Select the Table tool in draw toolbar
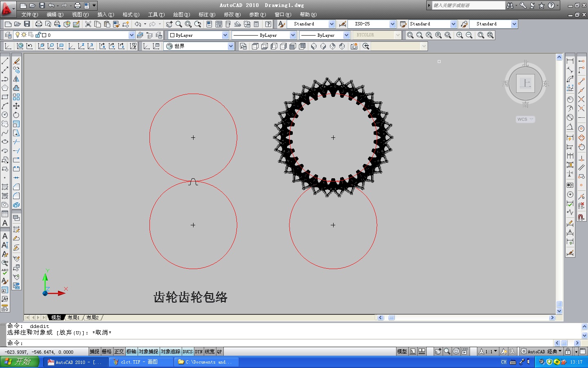Screen dimensions: 588x368 click(5, 214)
